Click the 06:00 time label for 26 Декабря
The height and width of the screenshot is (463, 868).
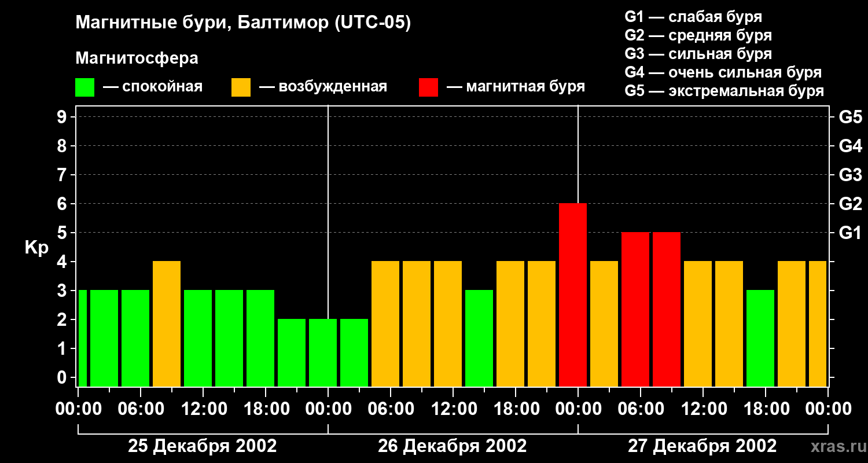pos(391,409)
